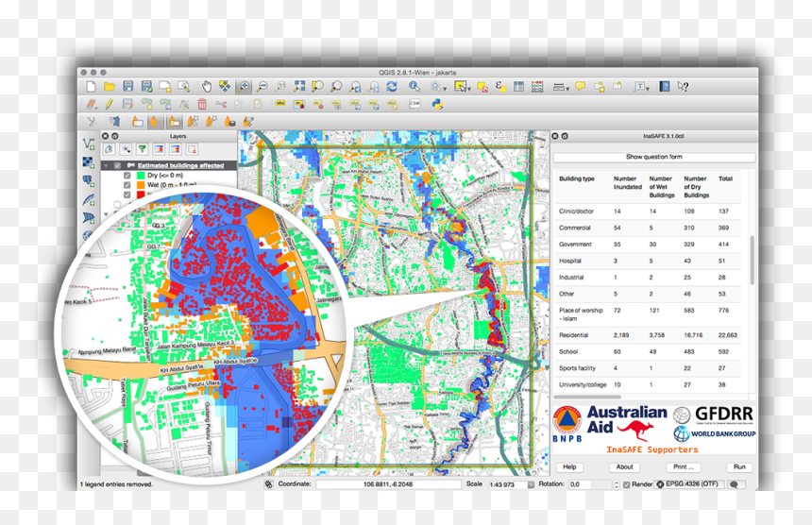Click the orange Wet legend color swatch

(x=141, y=185)
